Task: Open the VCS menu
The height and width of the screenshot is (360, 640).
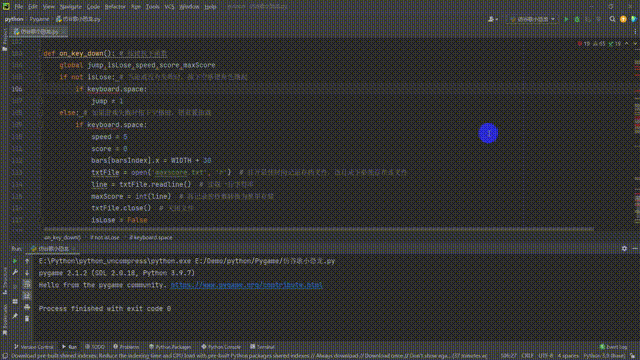Action: (169, 7)
